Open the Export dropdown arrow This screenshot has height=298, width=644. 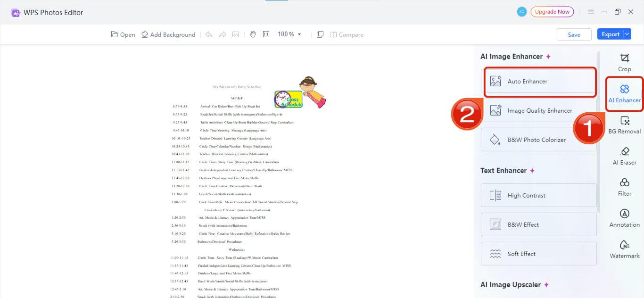[x=627, y=34]
